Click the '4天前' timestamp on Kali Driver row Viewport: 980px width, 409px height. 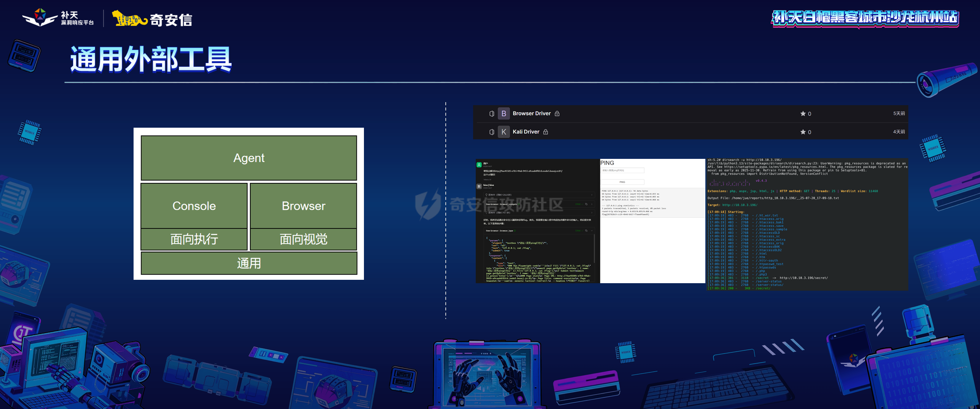click(899, 132)
